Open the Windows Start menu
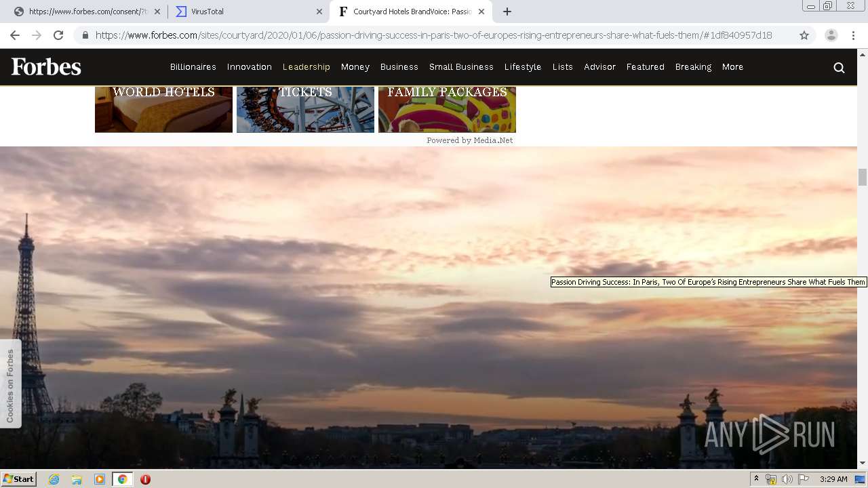 coord(18,479)
